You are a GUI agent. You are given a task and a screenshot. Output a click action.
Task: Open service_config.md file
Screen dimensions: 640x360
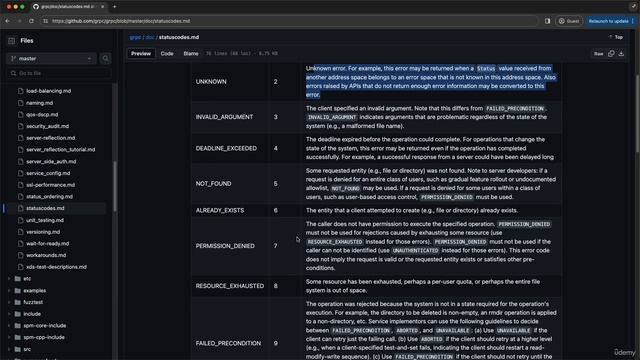coord(48,173)
